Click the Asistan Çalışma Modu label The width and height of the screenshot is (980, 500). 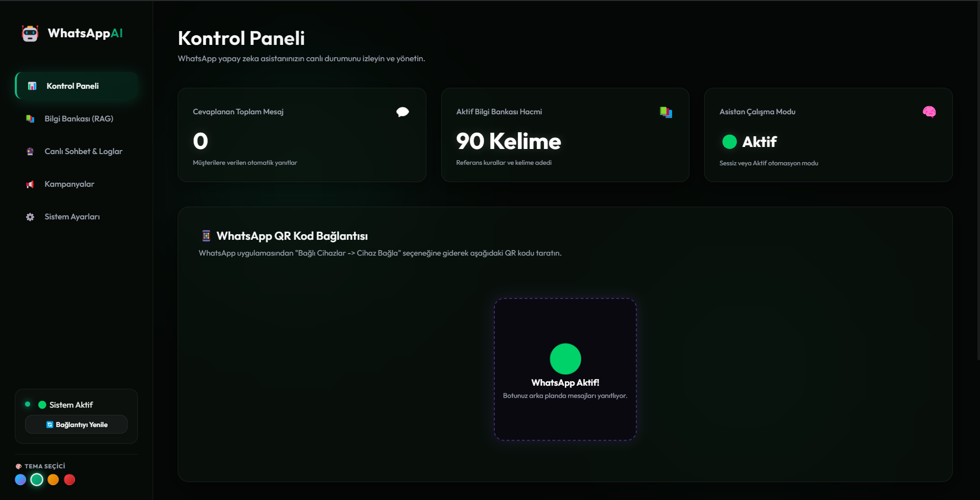[x=757, y=112]
